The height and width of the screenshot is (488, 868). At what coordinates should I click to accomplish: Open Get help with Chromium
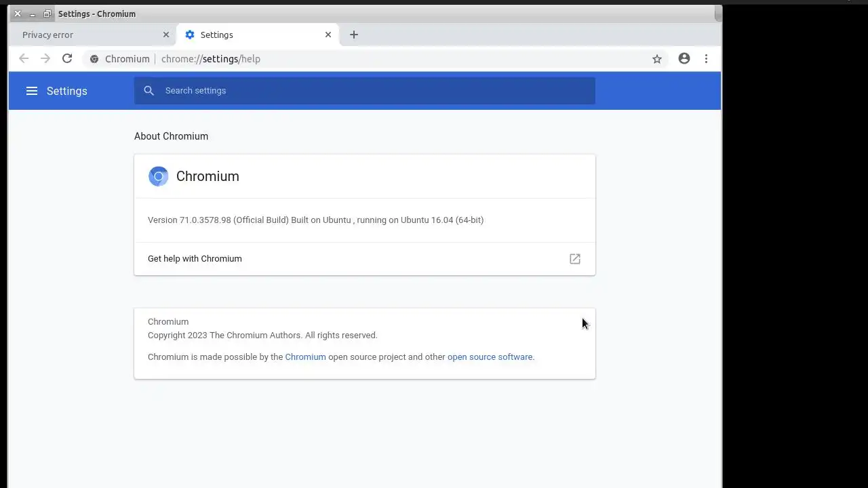point(365,259)
